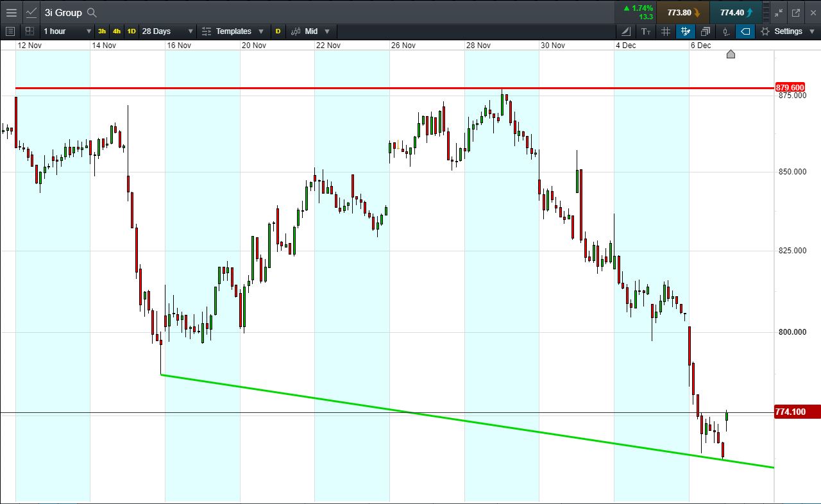Click the 28 Nov date label

click(478, 46)
